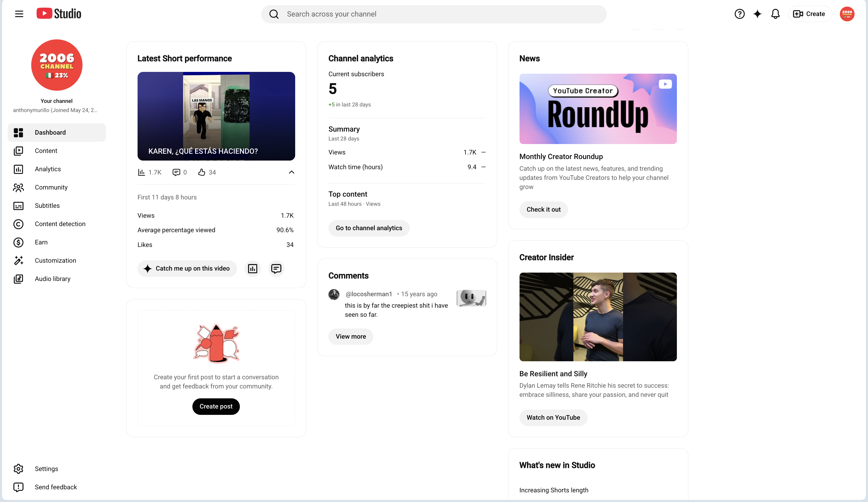The width and height of the screenshot is (868, 502).
Task: Open the Create dropdown button
Action: pyautogui.click(x=810, y=14)
